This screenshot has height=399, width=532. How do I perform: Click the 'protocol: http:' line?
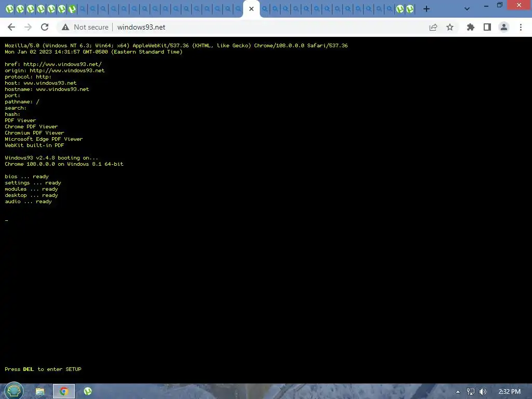tap(28, 77)
